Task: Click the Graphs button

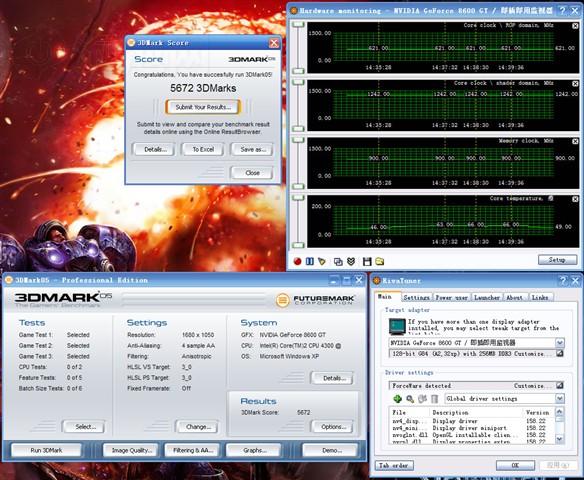Action: 254,450
